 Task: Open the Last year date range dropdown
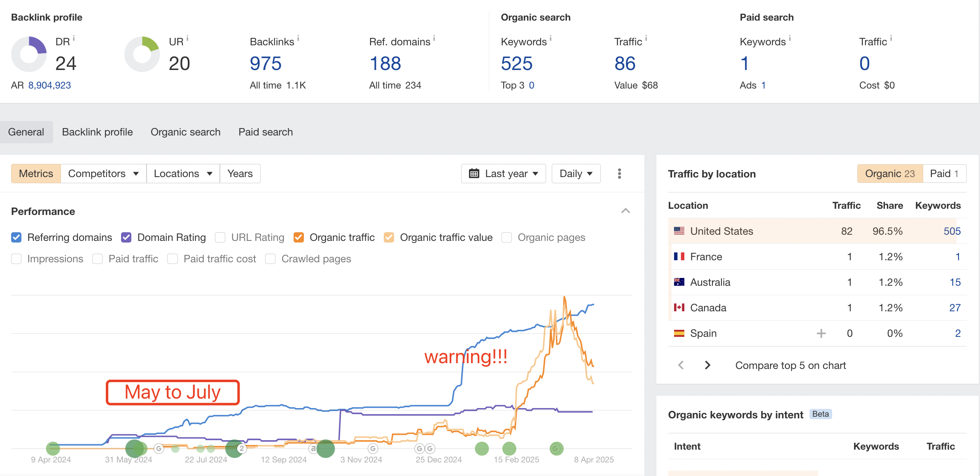click(x=503, y=174)
